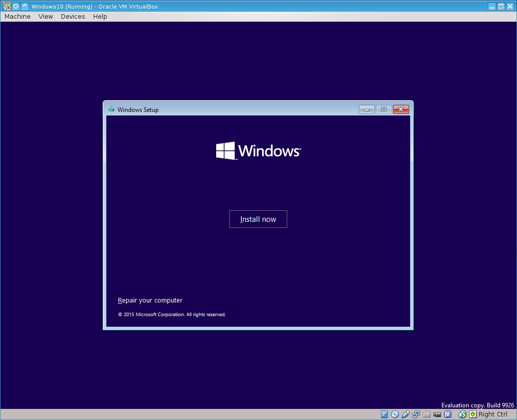Open the Help menu
The width and height of the screenshot is (517, 420).
point(100,17)
